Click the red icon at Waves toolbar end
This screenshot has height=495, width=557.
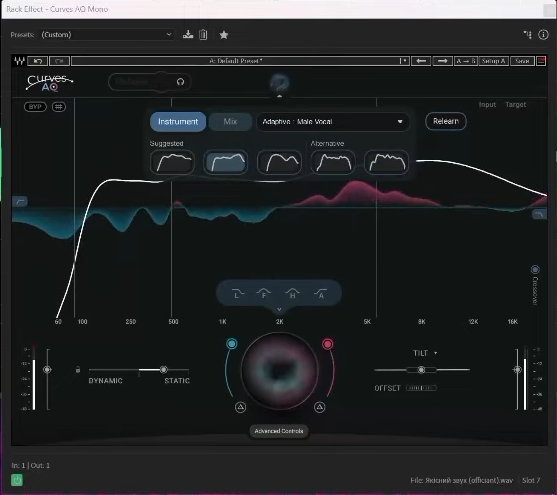pyautogui.click(x=541, y=61)
